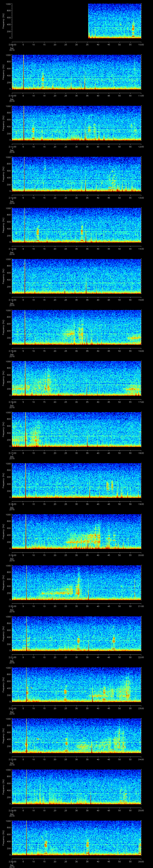Viewport: 153px width, 868px height.
Task: Click the 14:00 end time label
Action: tap(141, 249)
